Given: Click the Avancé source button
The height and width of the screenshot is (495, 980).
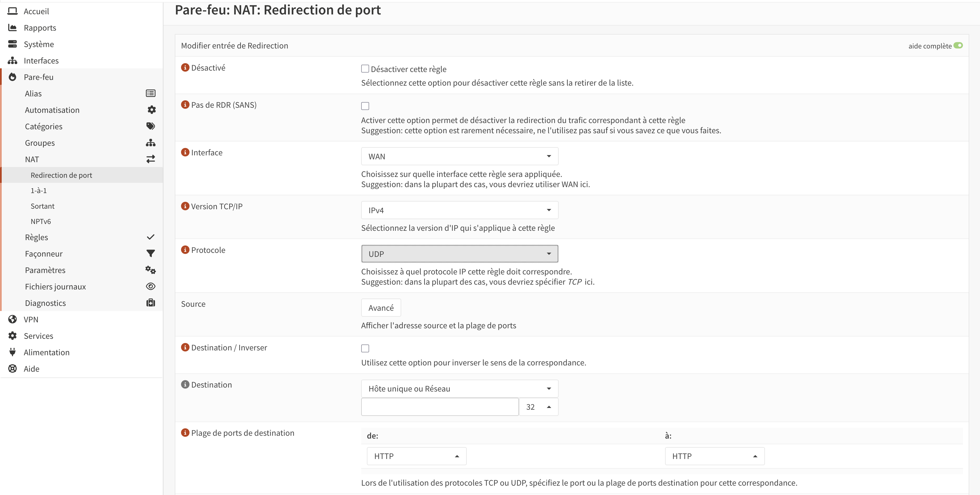Looking at the screenshot, I should [x=381, y=308].
